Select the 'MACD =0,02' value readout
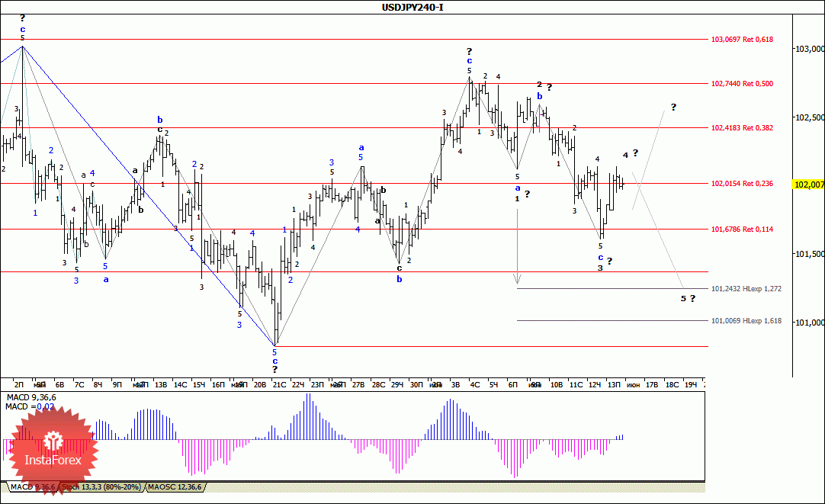Image resolution: width=825 pixels, height=504 pixels. pyautogui.click(x=30, y=406)
